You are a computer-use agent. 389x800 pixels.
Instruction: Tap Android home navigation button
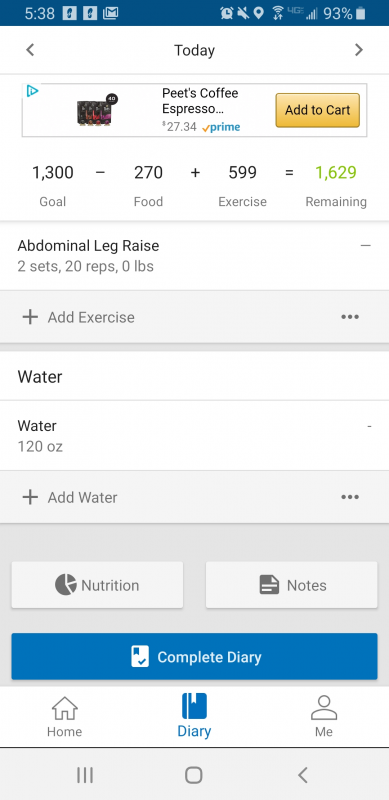point(194,775)
